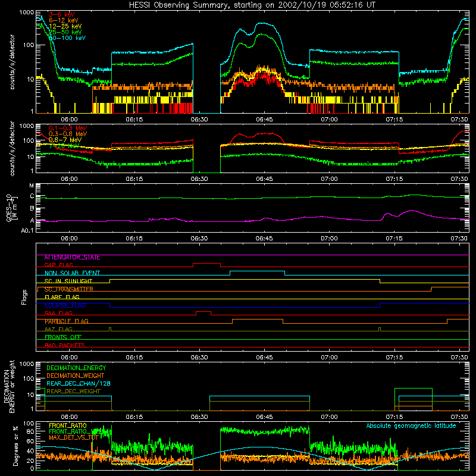Click the 06:45 tick label under top panel

click(x=264, y=120)
